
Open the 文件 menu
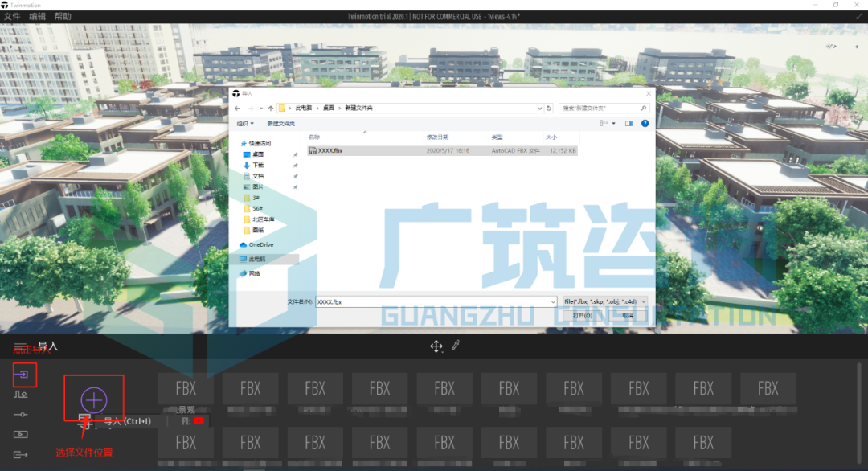click(12, 17)
